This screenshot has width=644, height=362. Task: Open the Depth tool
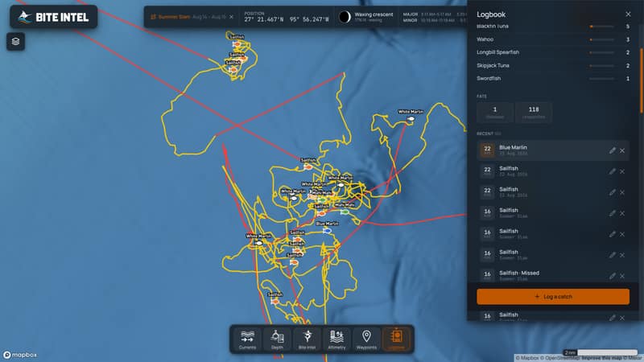coord(277,339)
